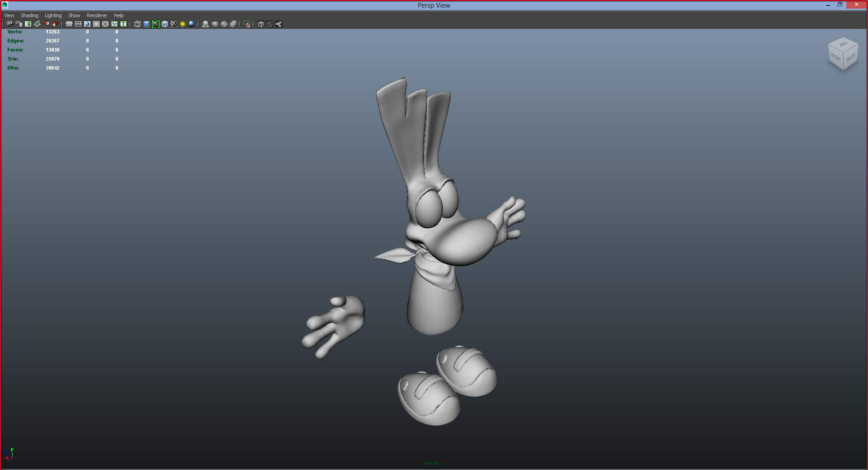Image resolution: width=868 pixels, height=470 pixels.
Task: Click the Verts count 13263
Action: [x=52, y=32]
